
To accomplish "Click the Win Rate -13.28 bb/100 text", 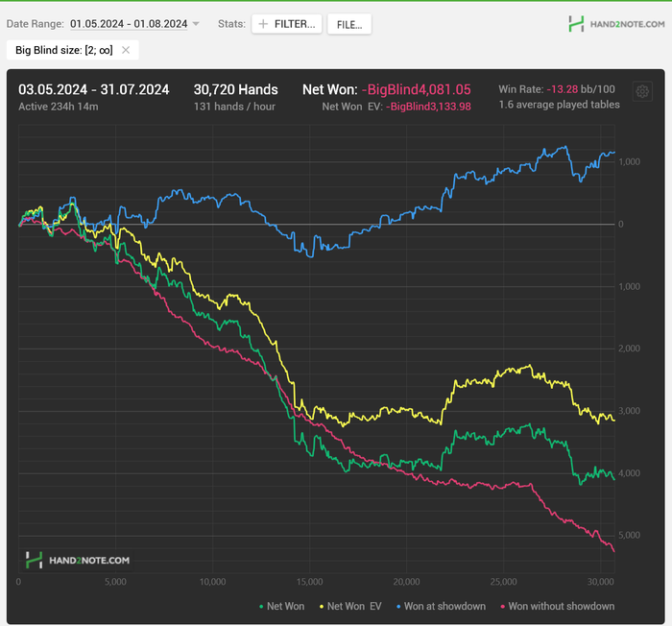I will [557, 89].
